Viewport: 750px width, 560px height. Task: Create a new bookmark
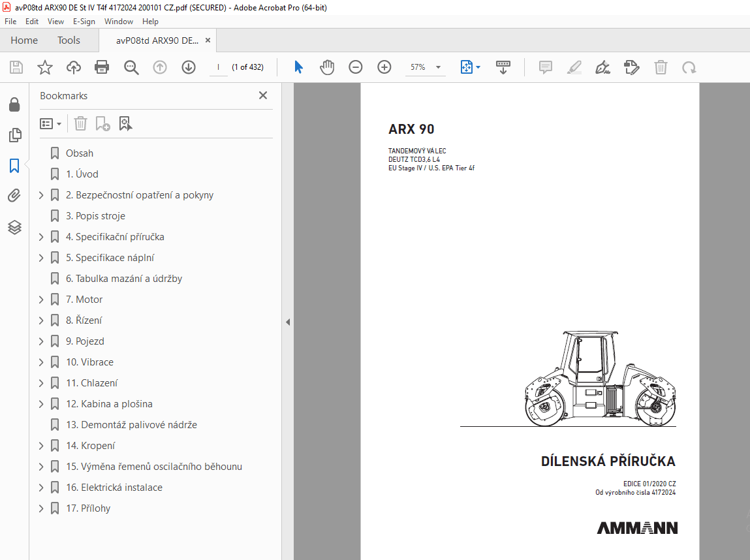coord(102,123)
